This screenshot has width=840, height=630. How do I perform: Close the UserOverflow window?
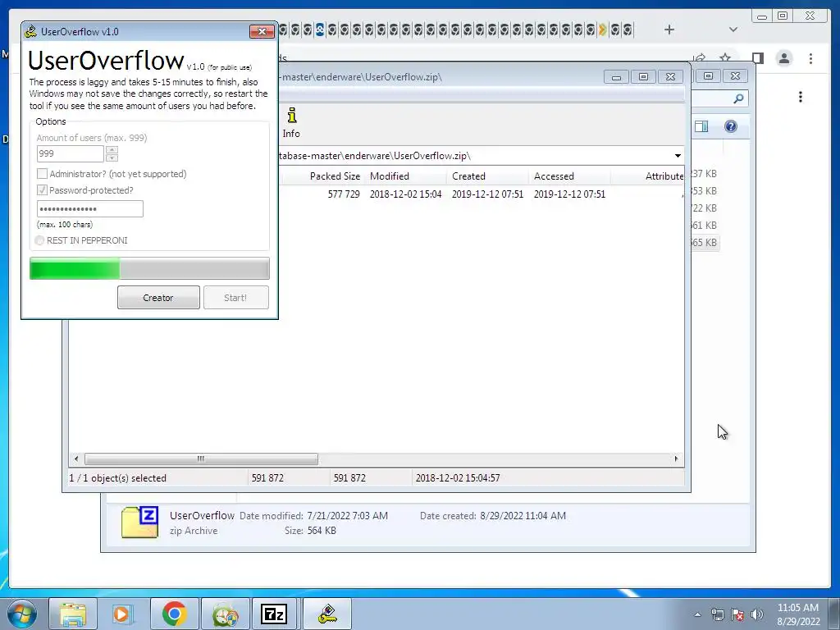point(262,32)
